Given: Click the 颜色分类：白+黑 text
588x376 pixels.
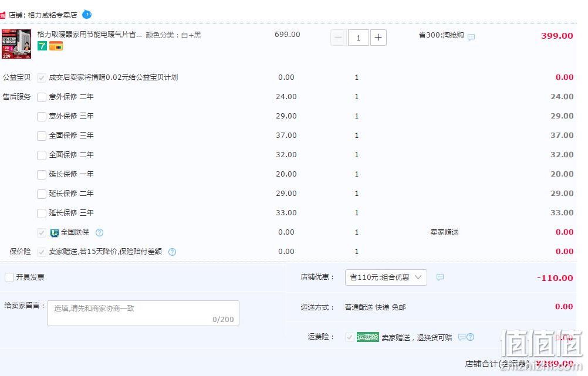Looking at the screenshot, I should point(173,35).
